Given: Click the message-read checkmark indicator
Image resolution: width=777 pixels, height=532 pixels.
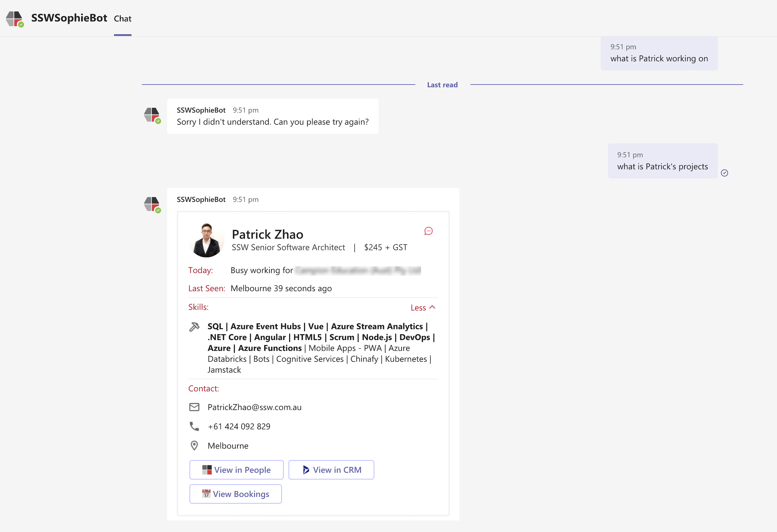Looking at the screenshot, I should click(x=725, y=173).
